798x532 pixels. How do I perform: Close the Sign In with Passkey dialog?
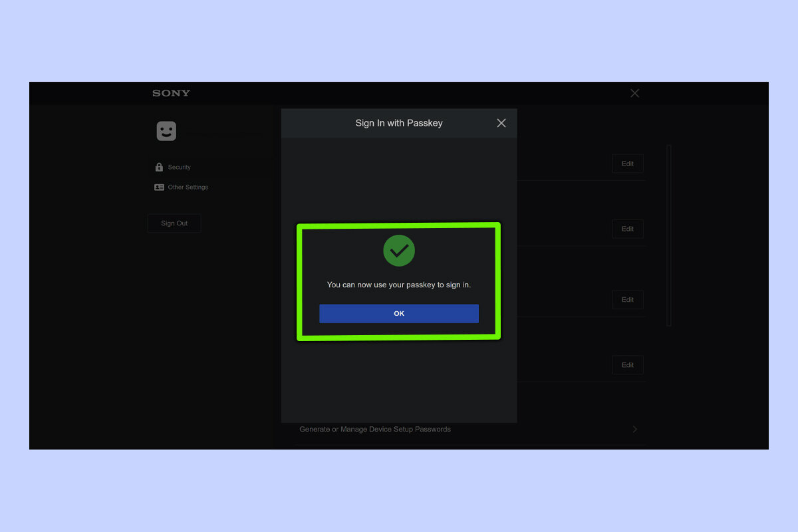[501, 123]
